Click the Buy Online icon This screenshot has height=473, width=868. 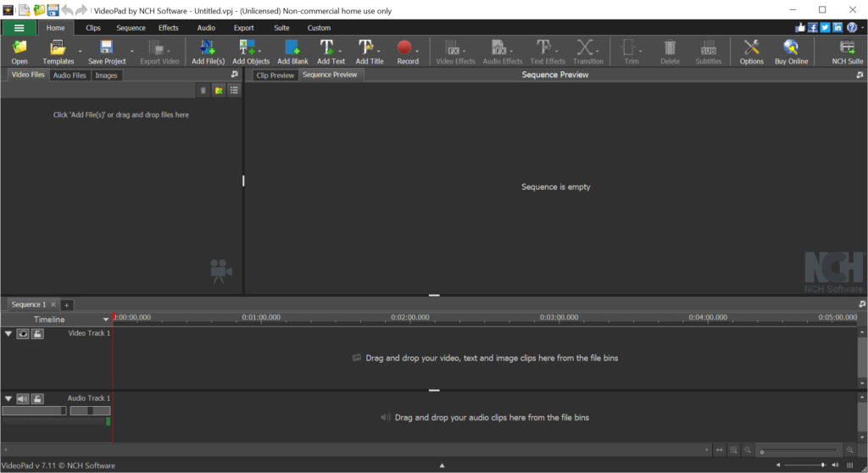click(x=791, y=52)
